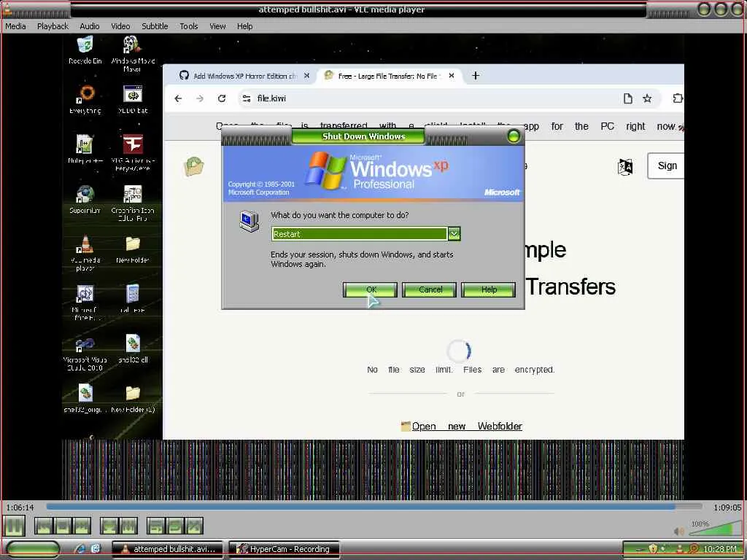
Task: Click the VLC seek progress bar
Action: click(374, 507)
